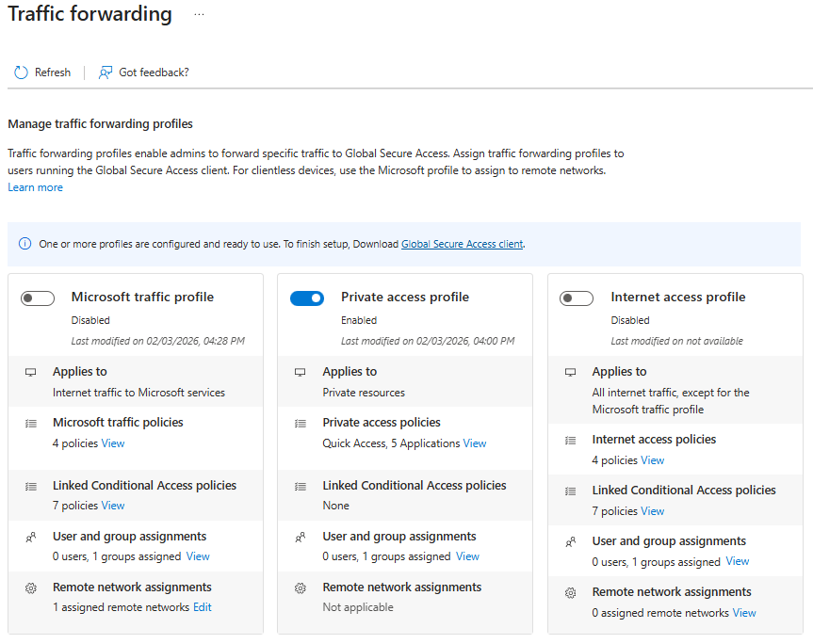The height and width of the screenshot is (644, 813).
Task: Disable the Private access profile toggle
Action: pos(307,298)
